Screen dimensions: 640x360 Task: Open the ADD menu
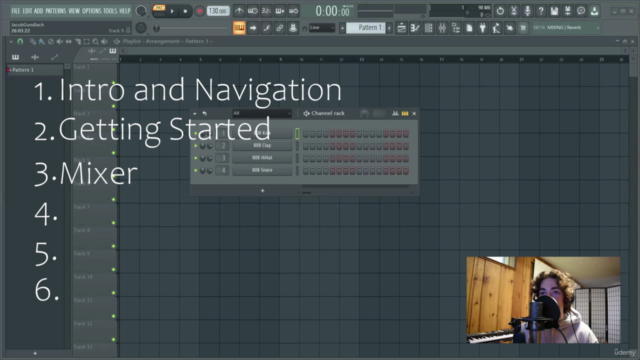[x=38, y=11]
